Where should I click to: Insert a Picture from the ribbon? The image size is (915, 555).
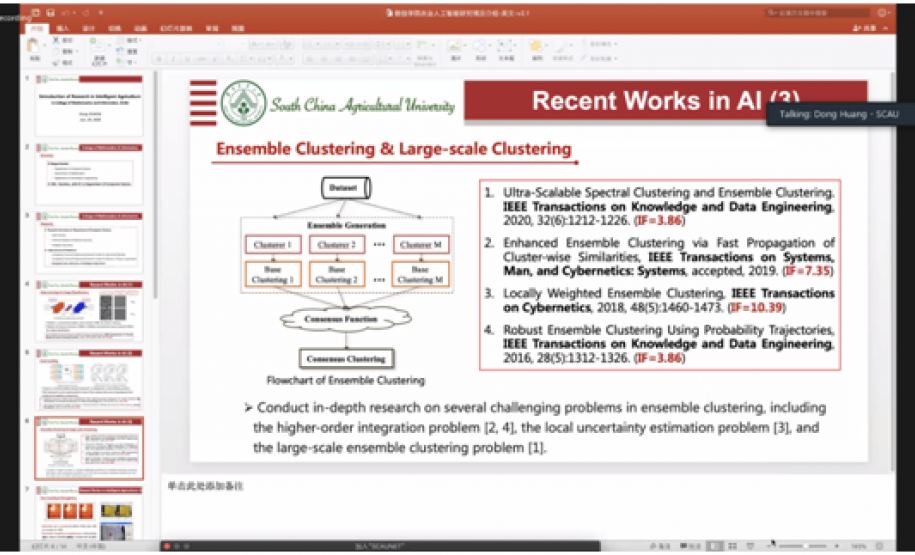coord(455,48)
